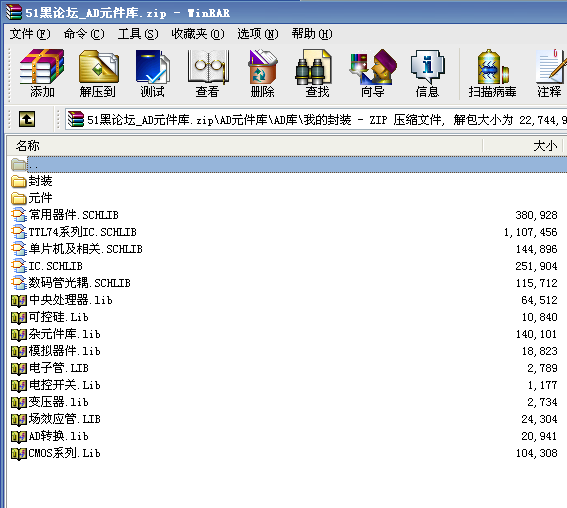Screen dimensions: 567x508
Task: Select file 电子管.LIB
Action: 59,368
